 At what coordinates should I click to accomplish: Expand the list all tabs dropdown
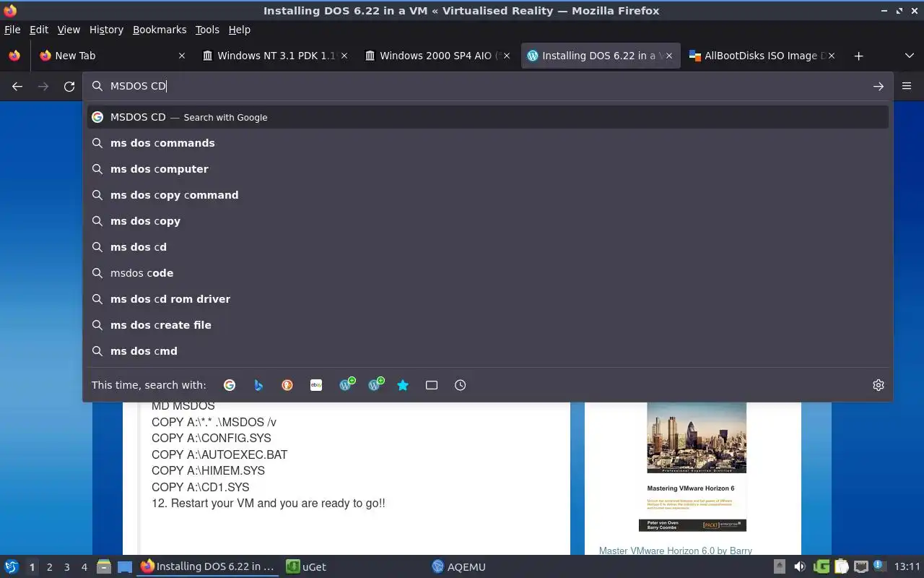point(910,56)
